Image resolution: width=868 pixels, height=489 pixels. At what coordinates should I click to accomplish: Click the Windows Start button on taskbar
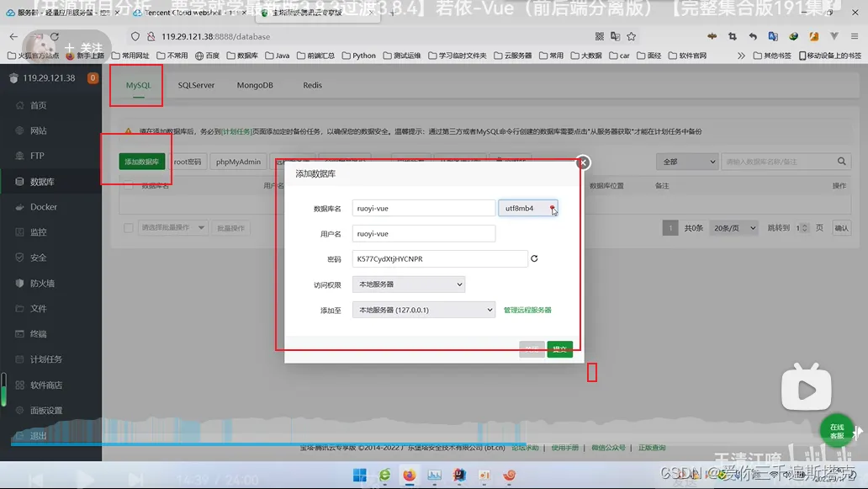pos(360,476)
